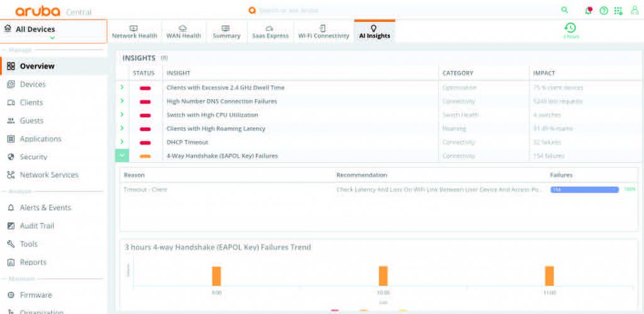Click the notifications bell icon
The image size is (644, 314).
pos(589,11)
